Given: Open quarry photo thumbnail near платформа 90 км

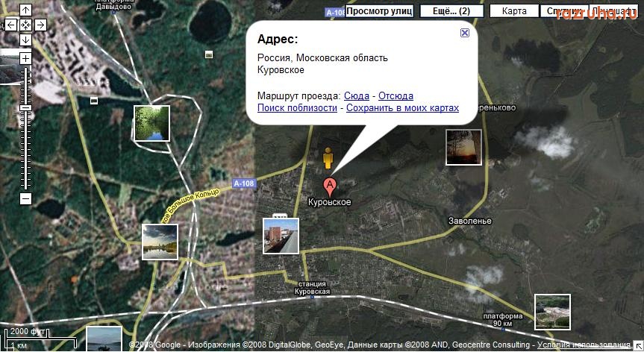Looking at the screenshot, I should (x=552, y=312).
